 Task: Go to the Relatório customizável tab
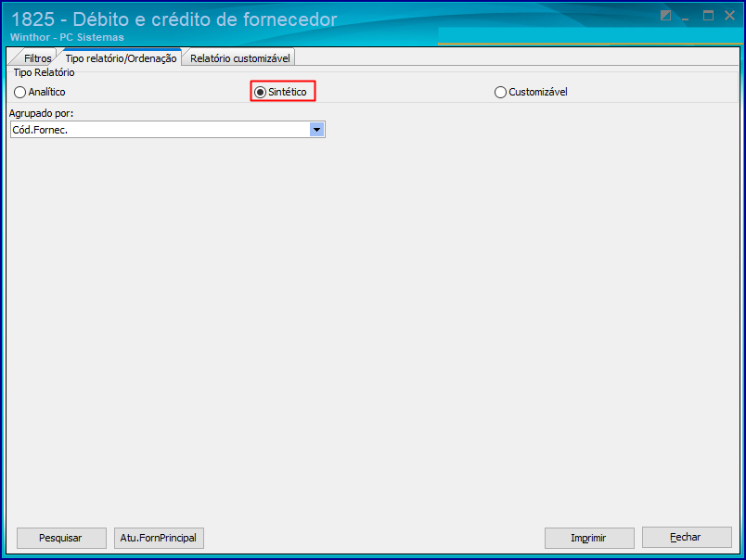(239, 58)
